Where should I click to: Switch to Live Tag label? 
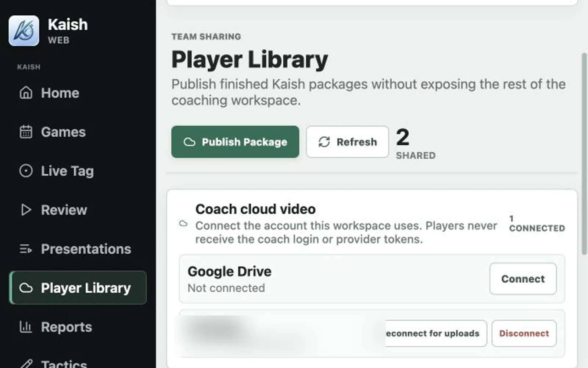tap(67, 171)
